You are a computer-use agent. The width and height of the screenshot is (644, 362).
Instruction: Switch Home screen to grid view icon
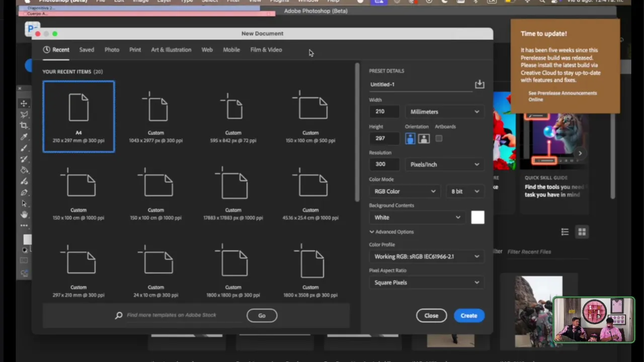[582, 232]
